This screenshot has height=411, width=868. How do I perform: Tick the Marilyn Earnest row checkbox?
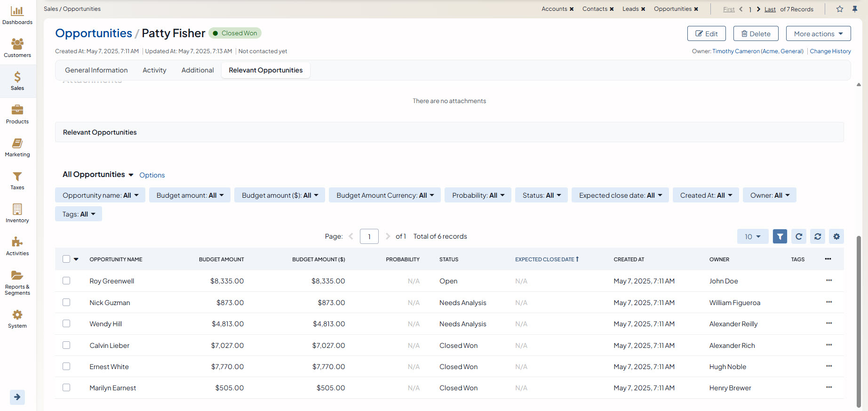(66, 387)
